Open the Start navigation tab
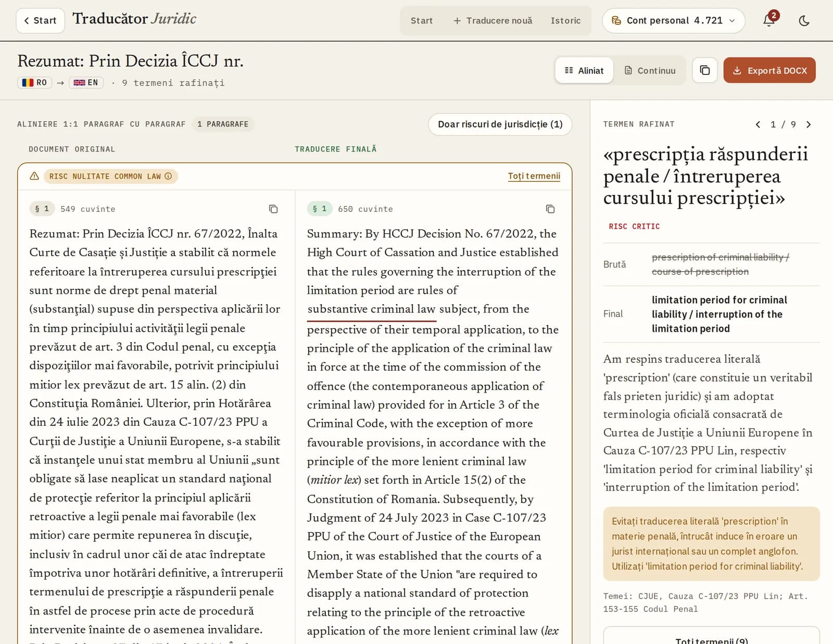 point(421,21)
